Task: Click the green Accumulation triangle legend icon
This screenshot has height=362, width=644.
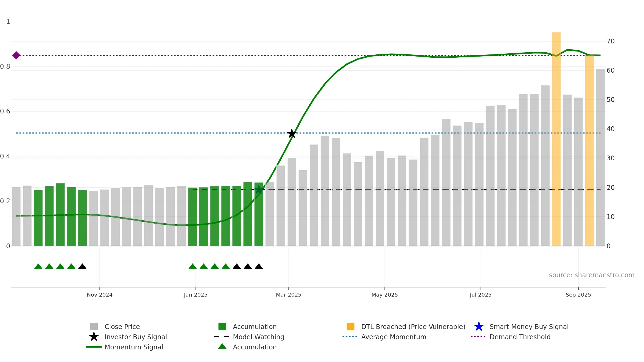Action: pos(222,346)
